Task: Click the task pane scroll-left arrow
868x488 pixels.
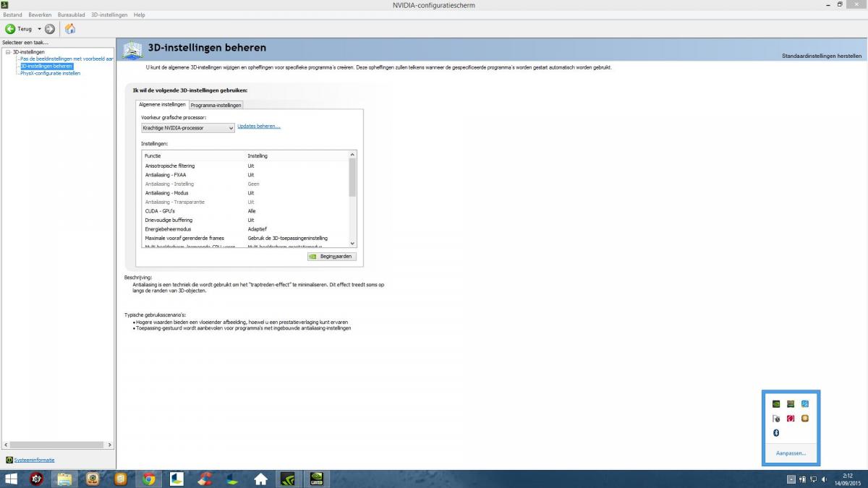Action: tap(6, 445)
